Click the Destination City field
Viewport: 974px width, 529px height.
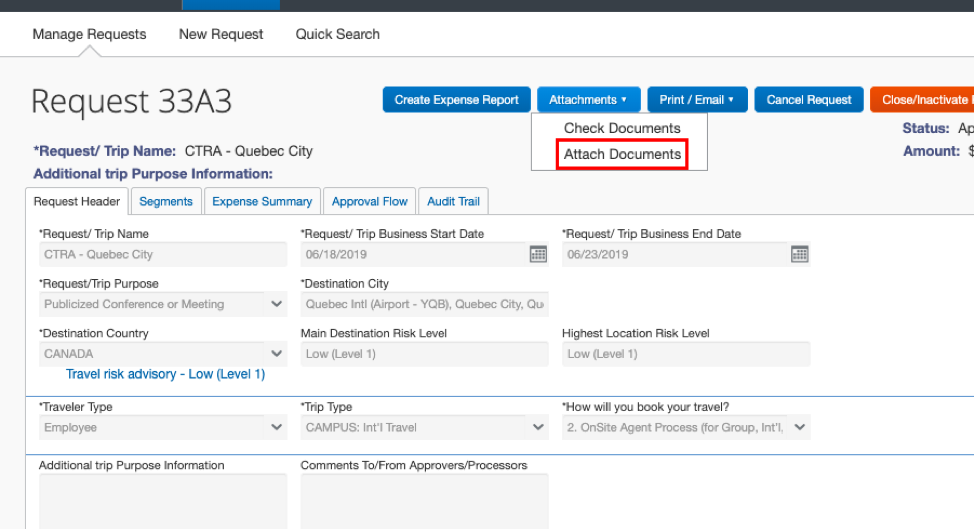click(x=424, y=304)
